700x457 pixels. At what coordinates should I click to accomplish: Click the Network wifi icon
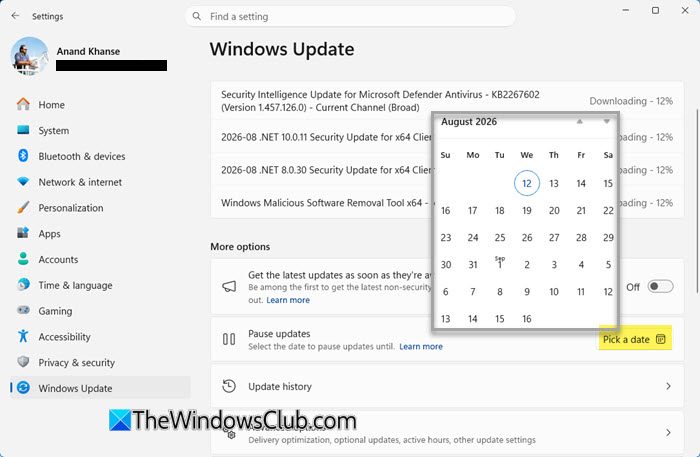click(23, 182)
